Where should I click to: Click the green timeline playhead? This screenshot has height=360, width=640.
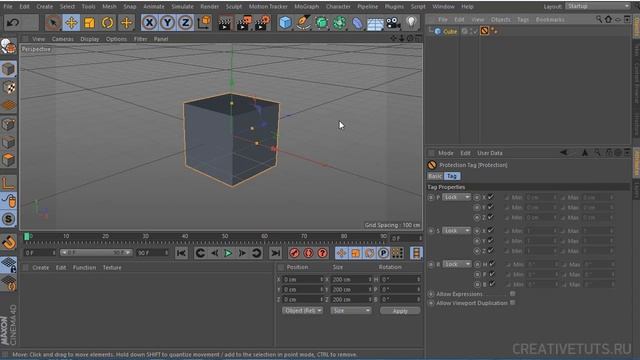coord(27,236)
